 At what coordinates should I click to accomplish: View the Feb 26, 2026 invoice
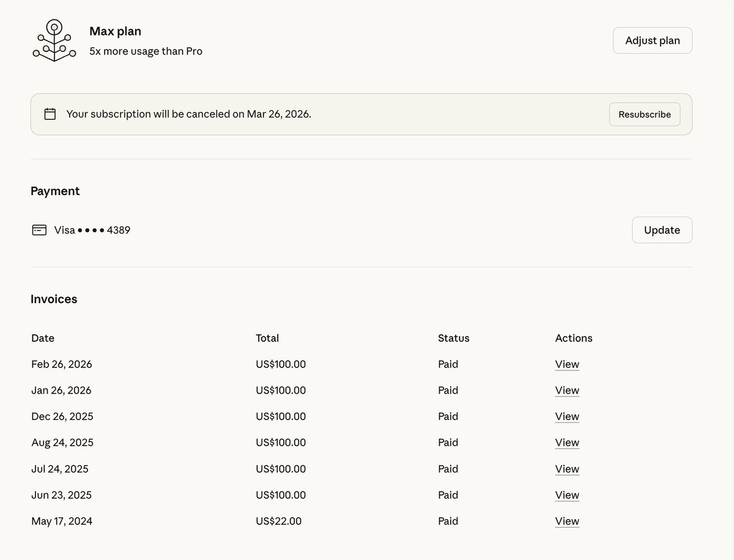567,364
